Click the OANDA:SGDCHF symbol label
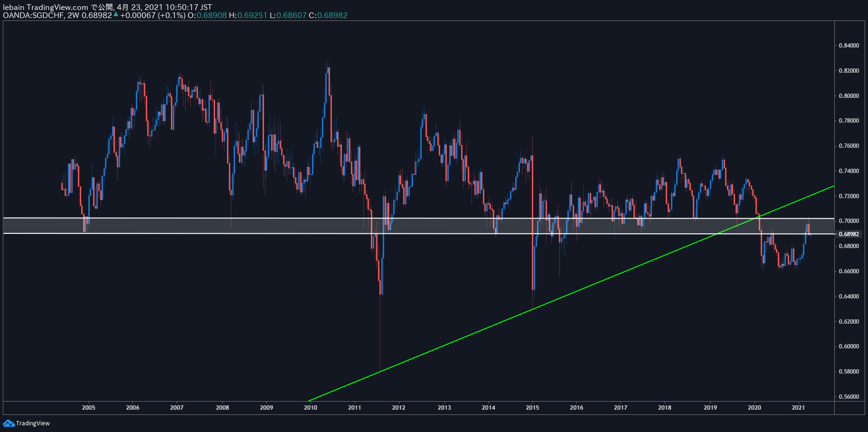The image size is (868, 432). point(34,15)
